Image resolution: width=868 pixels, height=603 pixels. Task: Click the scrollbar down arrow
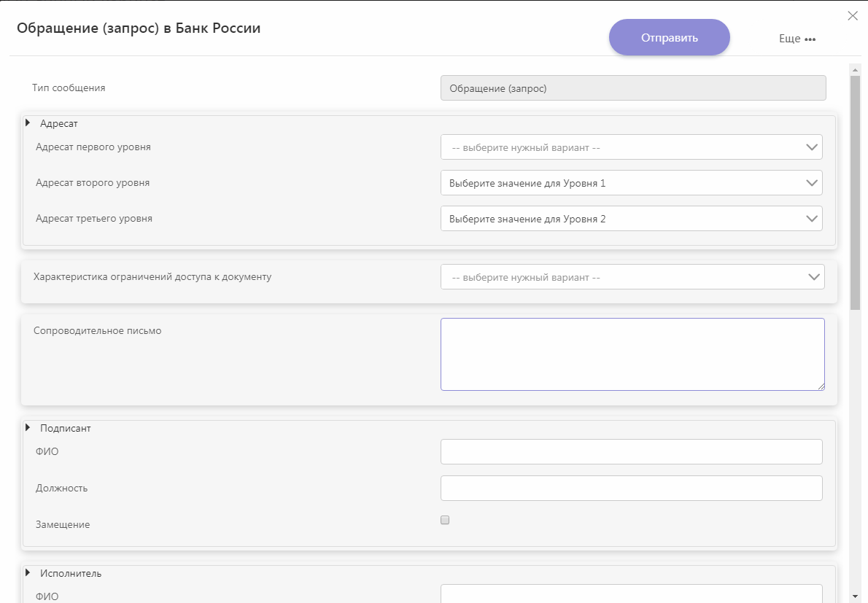point(856,597)
